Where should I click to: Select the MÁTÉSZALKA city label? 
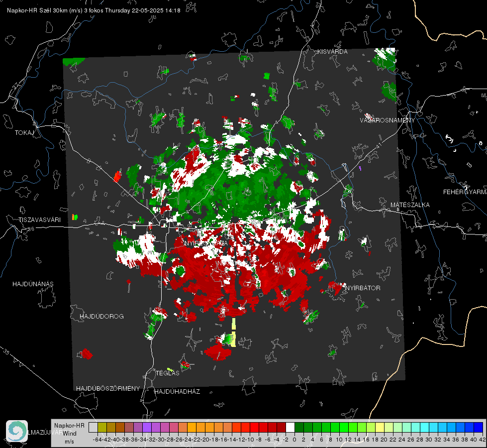tap(410, 205)
